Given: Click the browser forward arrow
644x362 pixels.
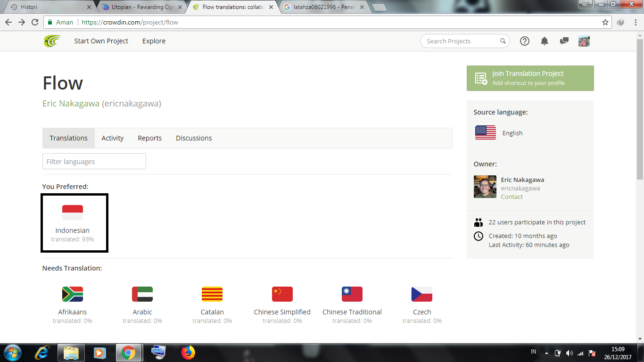Looking at the screenshot, I should 22,22.
